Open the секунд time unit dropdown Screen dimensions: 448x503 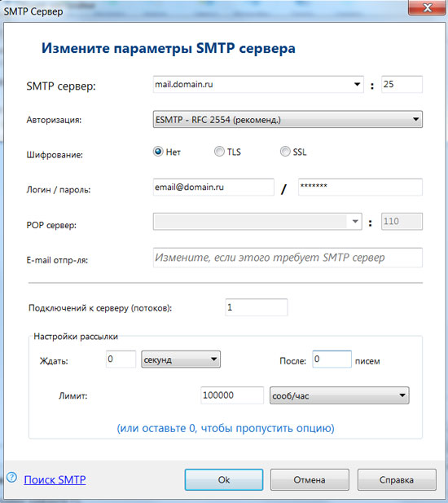pyautogui.click(x=181, y=360)
